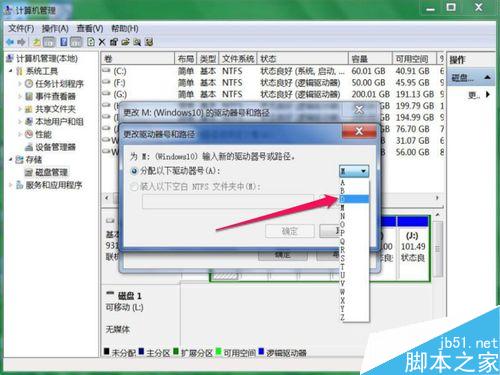Expand the 本地用户和组 node arrow
Screen dimensions: 500x375
(x=20, y=122)
